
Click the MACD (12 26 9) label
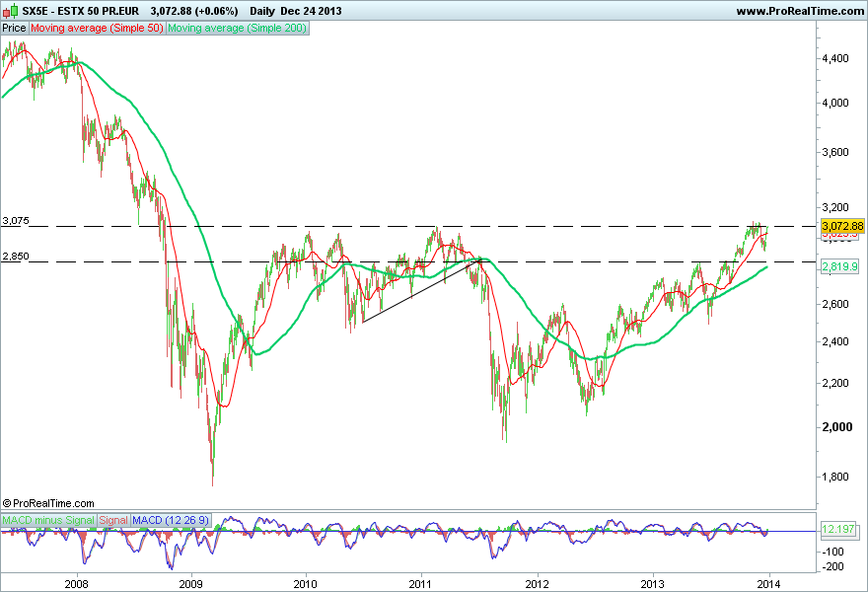[x=171, y=520]
